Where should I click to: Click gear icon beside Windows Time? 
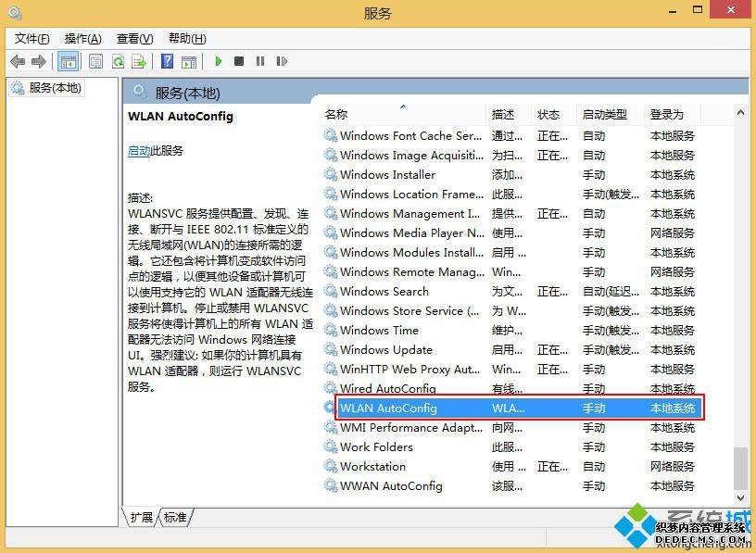click(330, 331)
